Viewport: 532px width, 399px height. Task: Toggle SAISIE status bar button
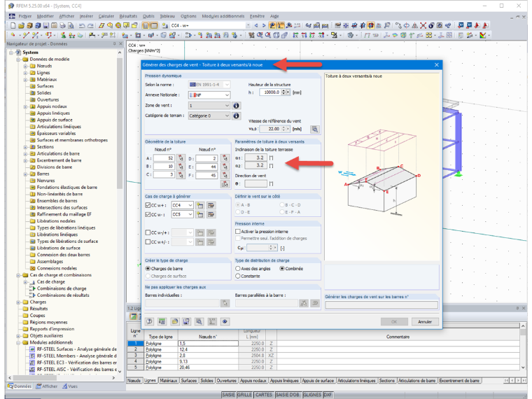tap(229, 395)
